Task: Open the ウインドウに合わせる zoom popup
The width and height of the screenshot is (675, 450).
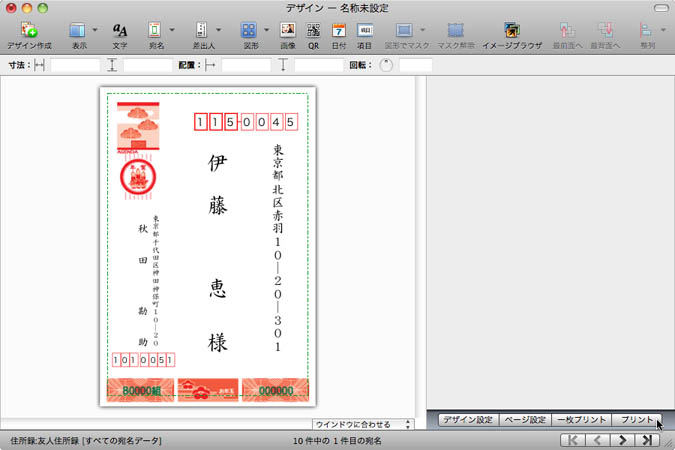Action: 364,424
